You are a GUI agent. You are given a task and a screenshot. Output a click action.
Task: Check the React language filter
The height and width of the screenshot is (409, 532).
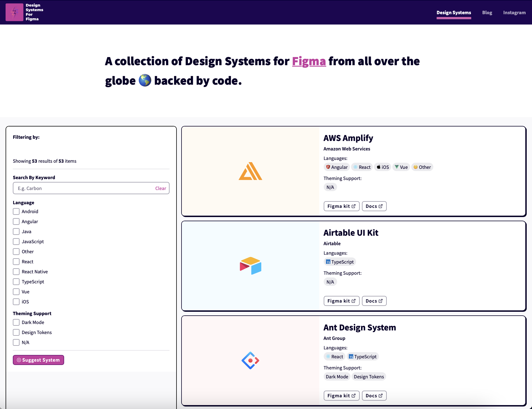pos(16,262)
